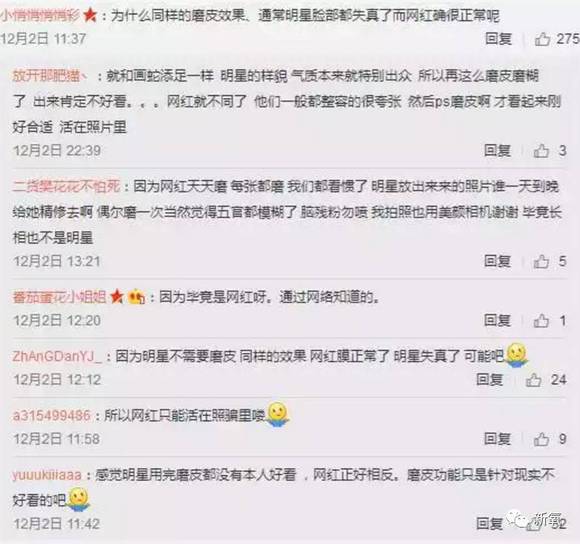Click the red star badge beside top username

coord(90,16)
